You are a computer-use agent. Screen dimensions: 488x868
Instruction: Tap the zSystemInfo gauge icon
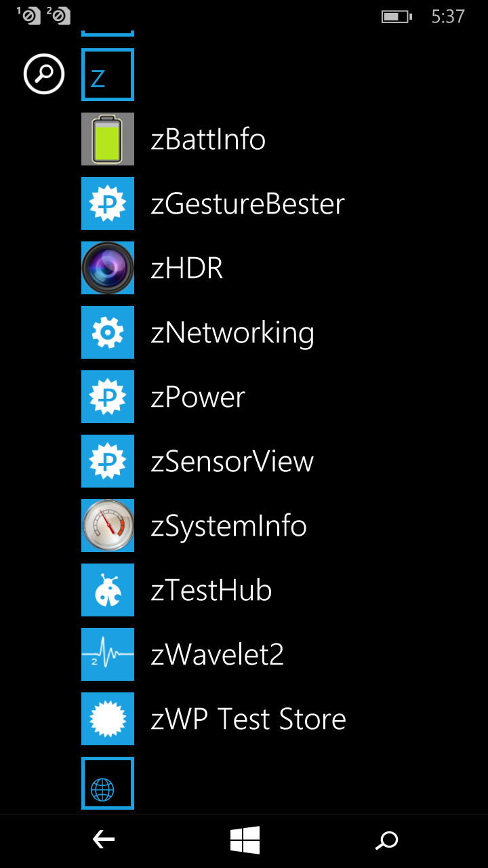pos(108,526)
